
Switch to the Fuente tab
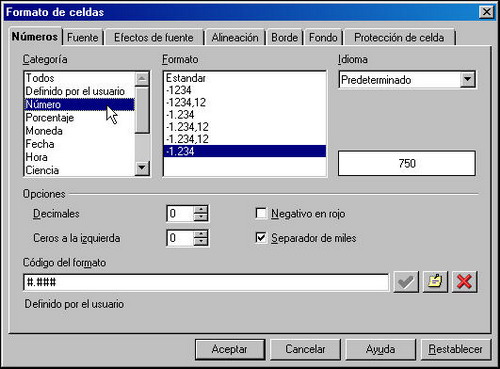(83, 37)
